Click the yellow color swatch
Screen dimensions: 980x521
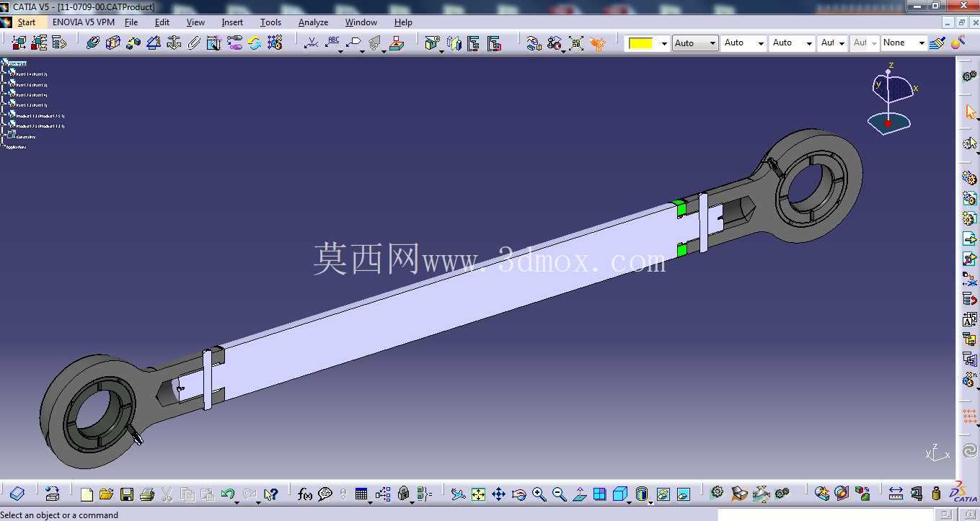click(x=640, y=43)
